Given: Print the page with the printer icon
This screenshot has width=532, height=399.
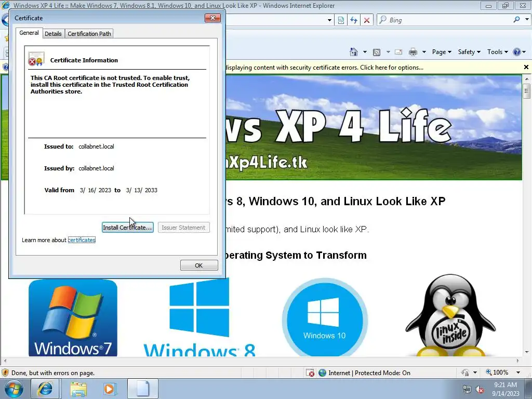Looking at the screenshot, I should tap(413, 52).
